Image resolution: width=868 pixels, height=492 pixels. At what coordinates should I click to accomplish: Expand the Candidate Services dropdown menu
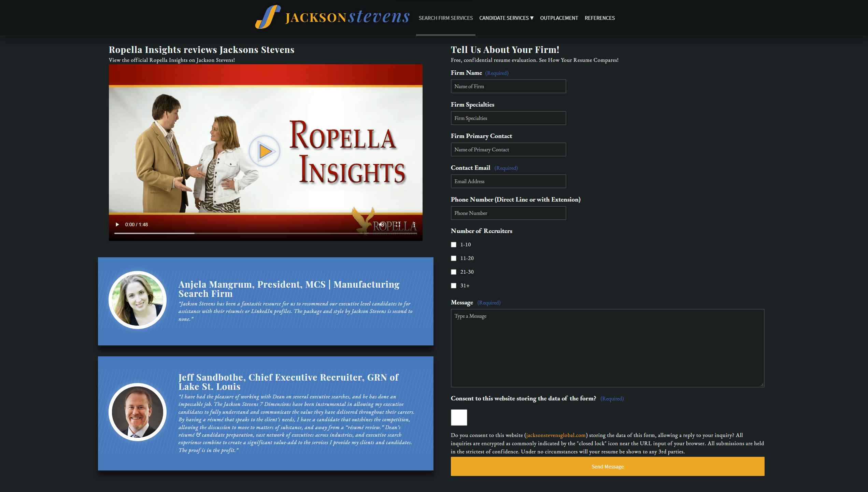[506, 18]
